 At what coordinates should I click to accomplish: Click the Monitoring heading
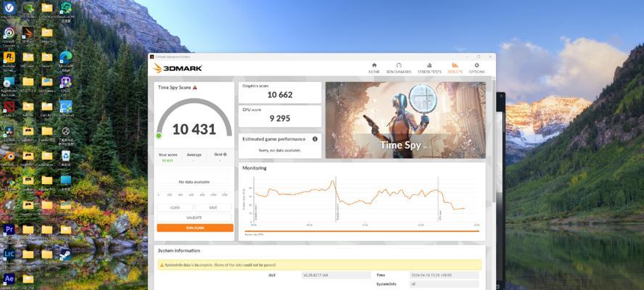coord(255,168)
